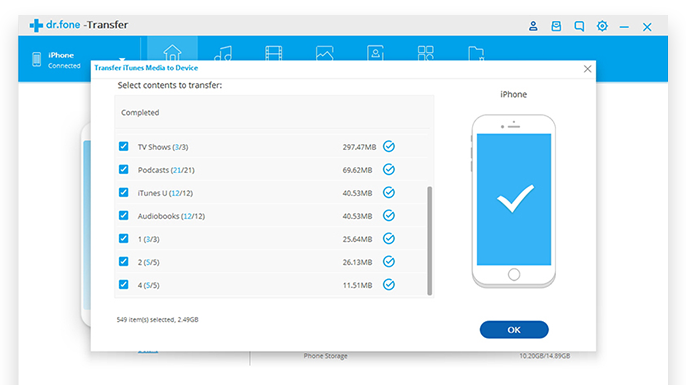This screenshot has height=385, width=686.
Task: Uncheck the TV Shows checkbox
Action: 124,146
